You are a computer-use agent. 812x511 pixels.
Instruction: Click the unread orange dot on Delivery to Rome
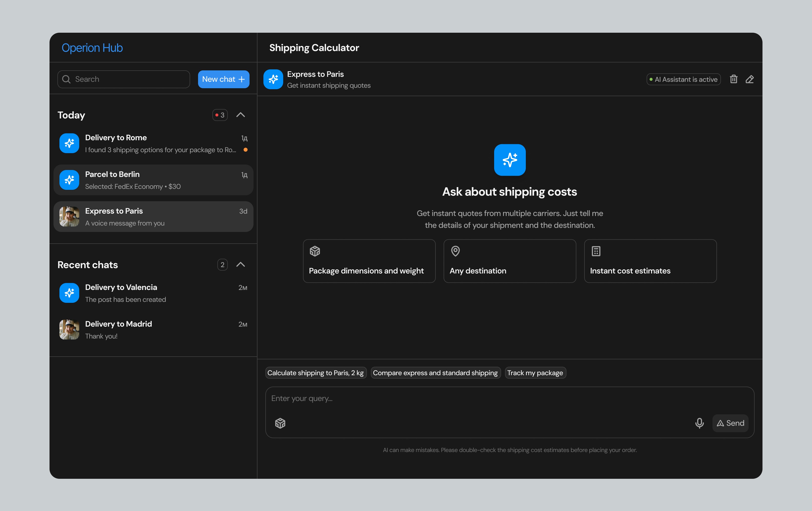click(246, 149)
